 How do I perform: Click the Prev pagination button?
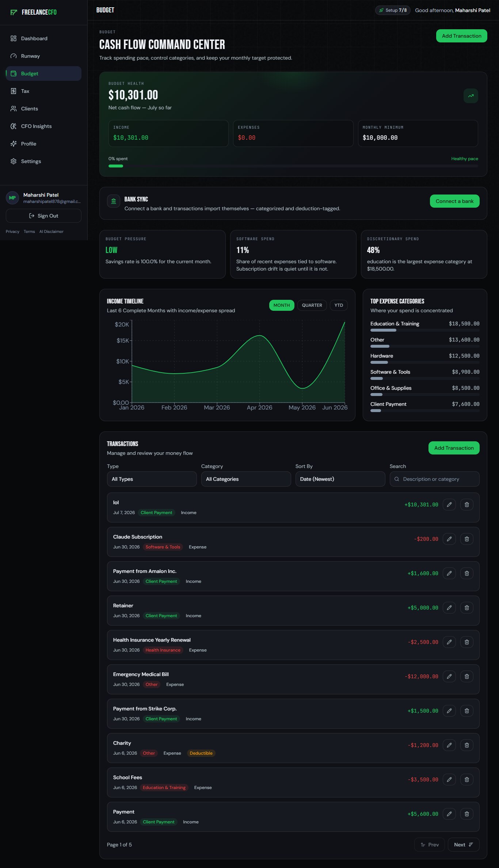[x=429, y=845]
